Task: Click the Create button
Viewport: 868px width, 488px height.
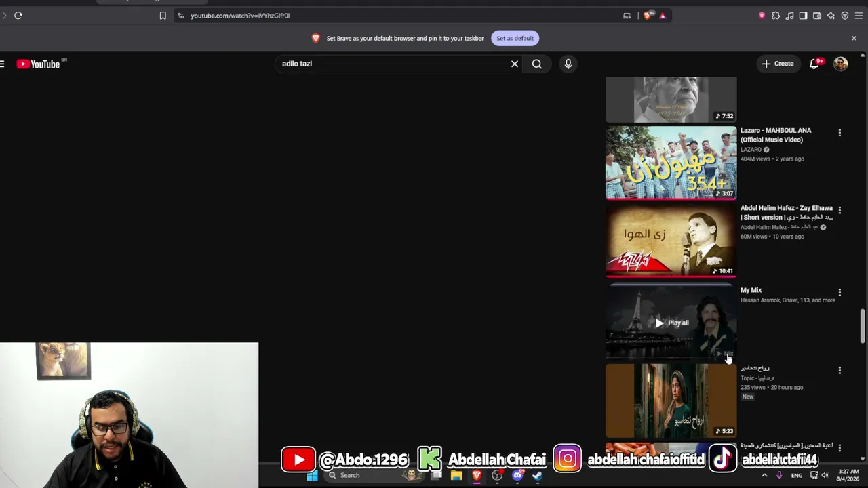Action: [x=777, y=64]
